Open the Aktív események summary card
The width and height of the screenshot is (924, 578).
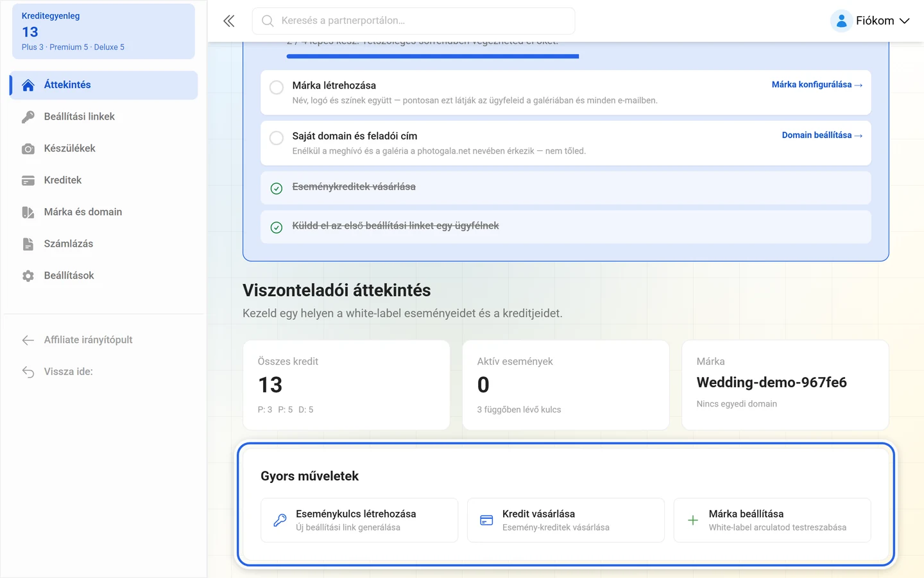pos(566,385)
